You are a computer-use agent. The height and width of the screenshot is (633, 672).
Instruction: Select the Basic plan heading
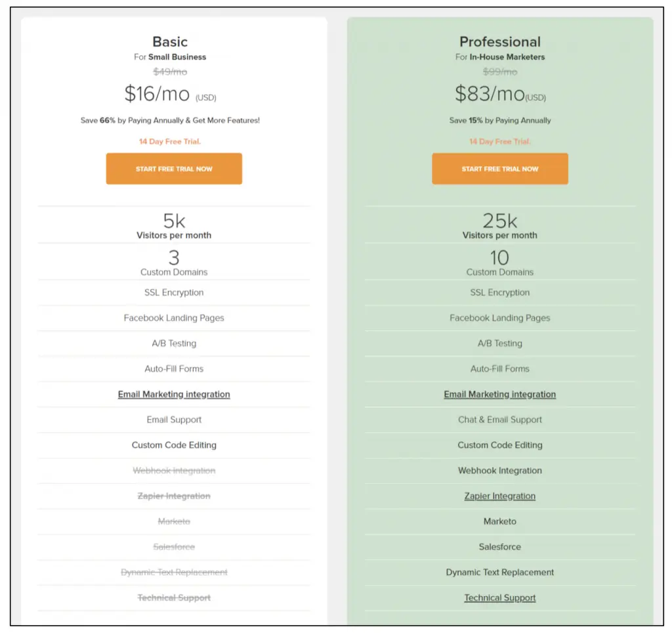click(170, 41)
